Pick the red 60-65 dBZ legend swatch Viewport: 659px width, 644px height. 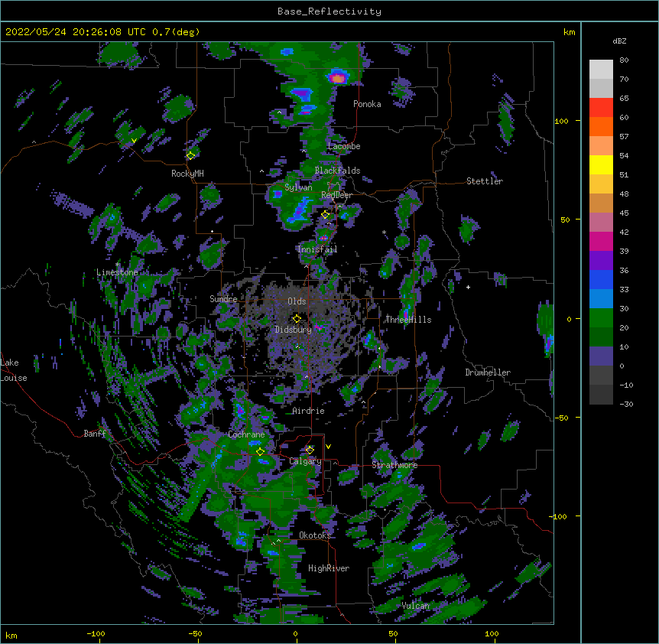pyautogui.click(x=601, y=108)
